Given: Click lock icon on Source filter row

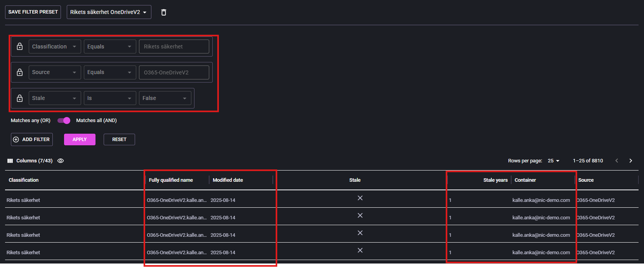Looking at the screenshot, I should [20, 72].
